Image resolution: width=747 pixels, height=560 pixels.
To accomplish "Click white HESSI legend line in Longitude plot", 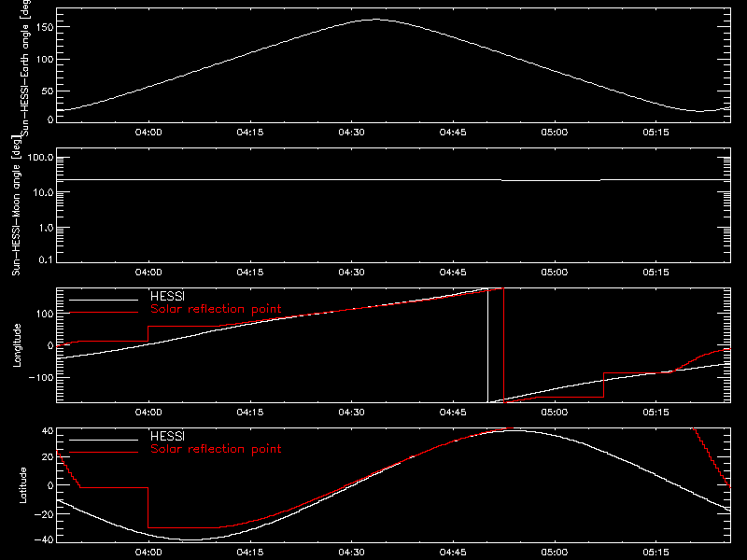I will point(104,300).
